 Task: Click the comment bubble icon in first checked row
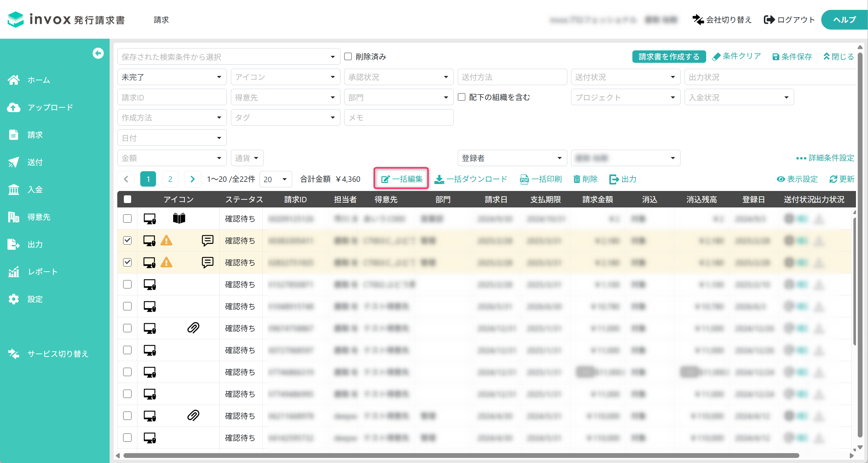(208, 240)
